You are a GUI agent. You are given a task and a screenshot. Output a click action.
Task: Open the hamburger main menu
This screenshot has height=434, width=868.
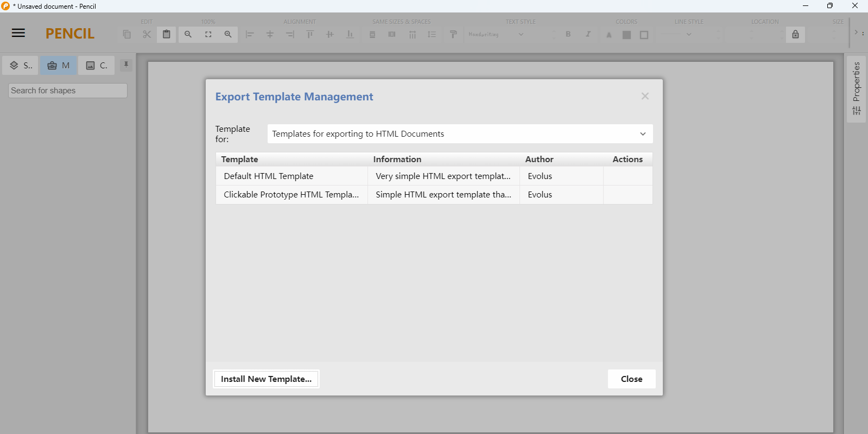pos(18,33)
